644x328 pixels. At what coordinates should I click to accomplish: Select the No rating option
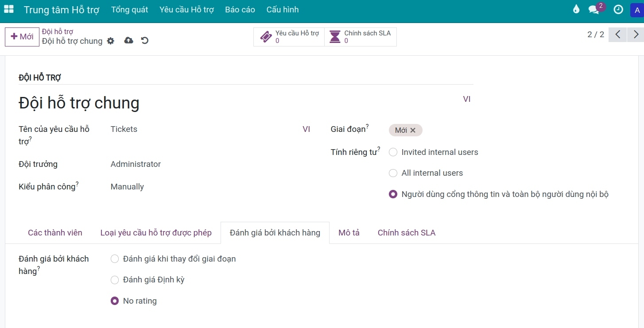[x=115, y=301]
